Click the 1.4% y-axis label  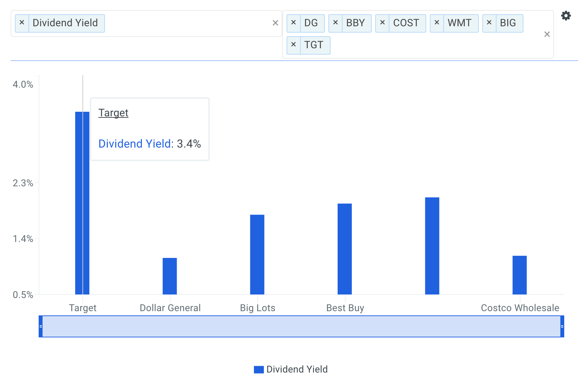tap(23, 239)
